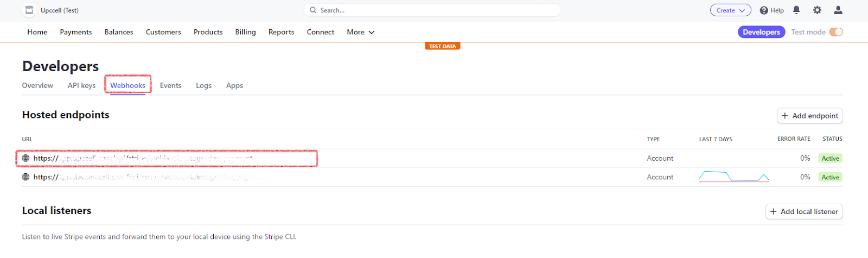Click the Help question mark icon
Image resolution: width=868 pixels, height=258 pixels.
[x=764, y=10]
